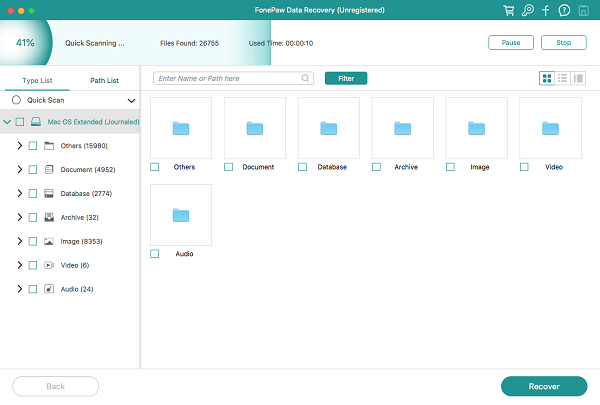The image size is (600, 405).
Task: Click the Audio type icon in sidebar
Action: tap(49, 289)
